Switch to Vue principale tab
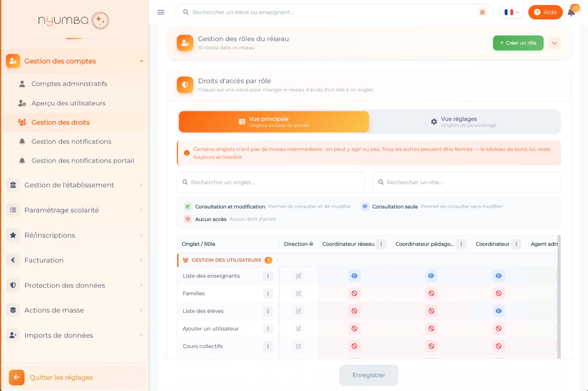 click(274, 122)
